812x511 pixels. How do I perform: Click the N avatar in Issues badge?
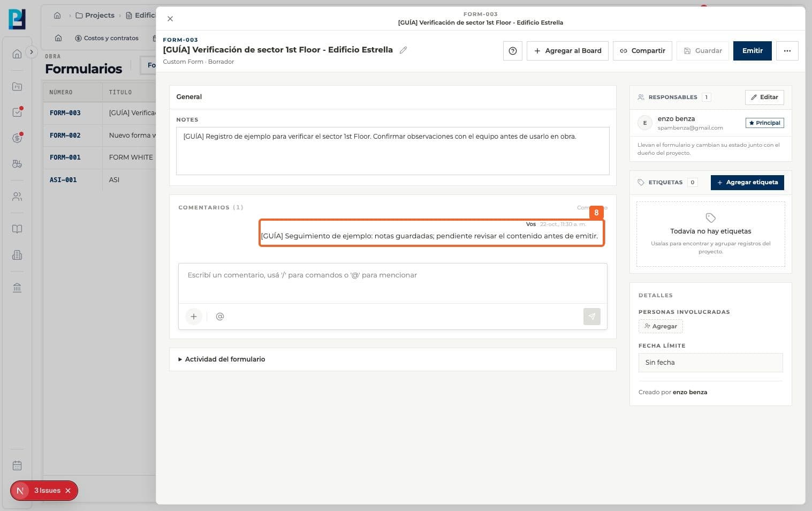tap(20, 491)
